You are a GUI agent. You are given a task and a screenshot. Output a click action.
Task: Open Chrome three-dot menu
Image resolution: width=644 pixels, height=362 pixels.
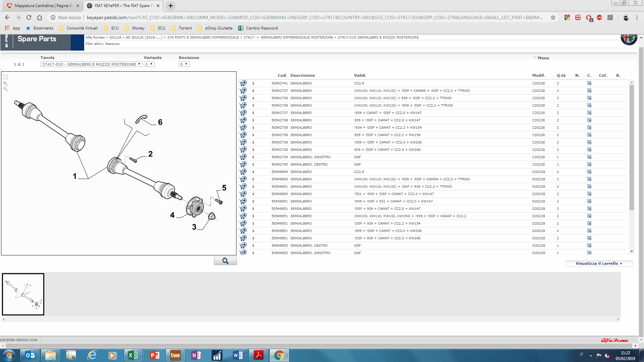pyautogui.click(x=637, y=17)
